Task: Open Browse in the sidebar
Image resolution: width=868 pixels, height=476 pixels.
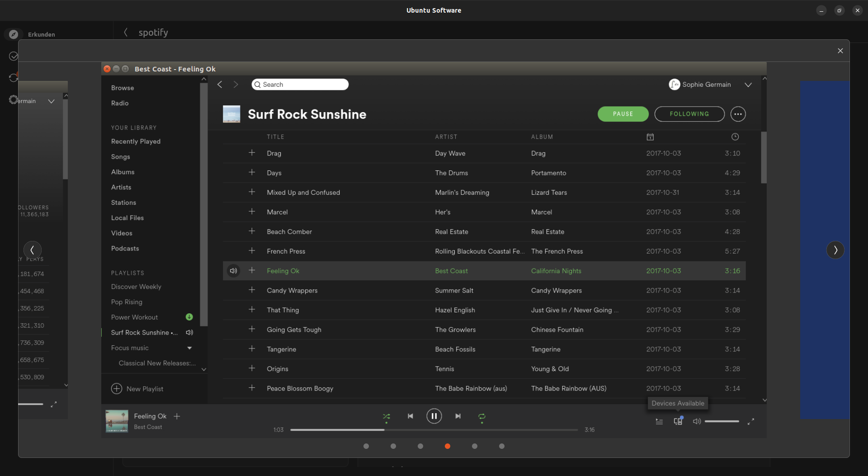Action: coord(123,88)
